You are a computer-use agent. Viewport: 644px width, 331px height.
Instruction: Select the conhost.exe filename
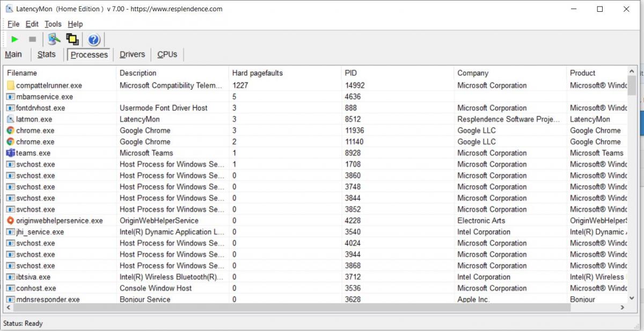(36, 288)
